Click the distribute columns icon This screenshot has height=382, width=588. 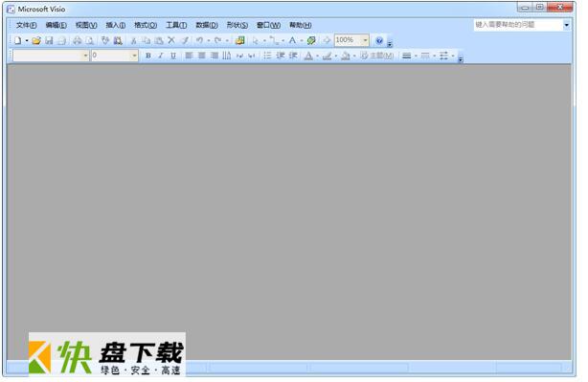pos(227,56)
